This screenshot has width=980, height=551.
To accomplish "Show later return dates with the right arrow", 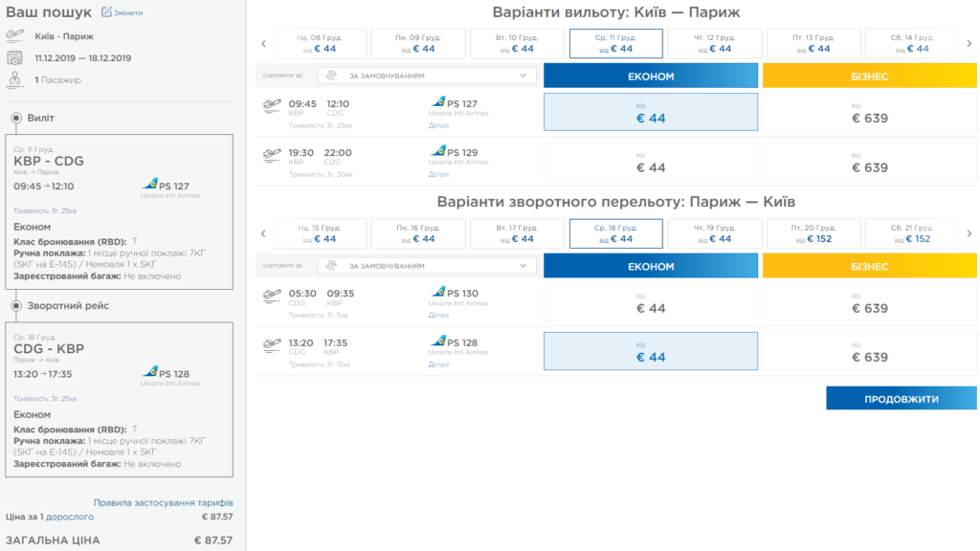I will click(x=969, y=233).
